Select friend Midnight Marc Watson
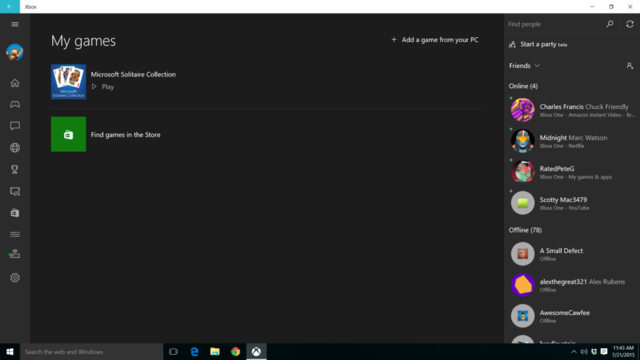Screen dimensions: 640x360 571,141
